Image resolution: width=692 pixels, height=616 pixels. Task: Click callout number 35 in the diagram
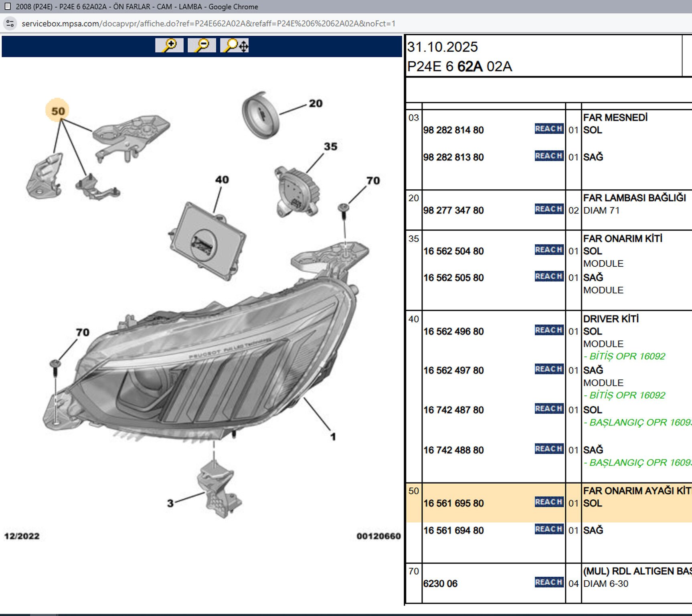pos(330,147)
